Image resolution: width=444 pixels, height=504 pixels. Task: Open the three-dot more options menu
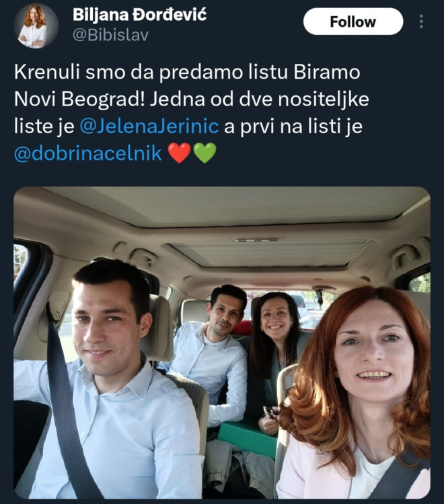(422, 22)
